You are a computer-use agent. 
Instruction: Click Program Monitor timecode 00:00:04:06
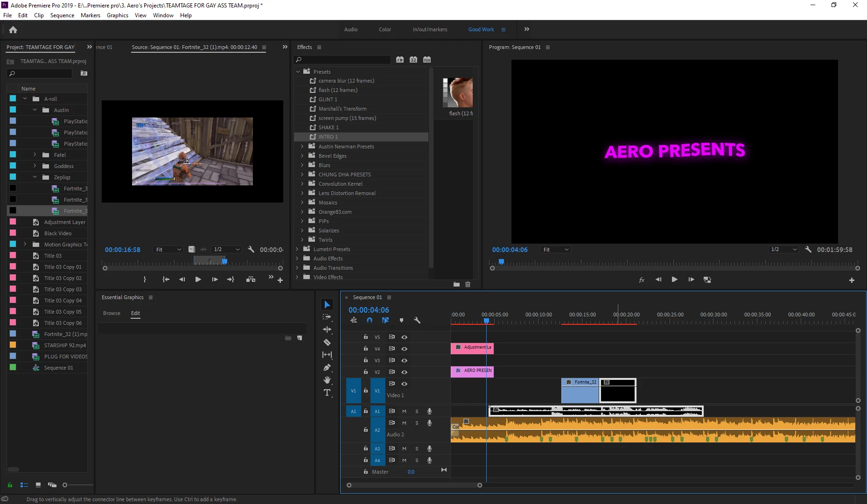click(x=510, y=250)
